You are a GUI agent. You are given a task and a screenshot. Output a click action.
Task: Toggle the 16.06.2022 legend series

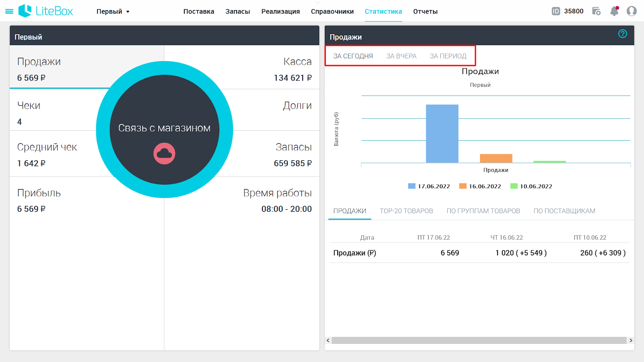pos(480,186)
